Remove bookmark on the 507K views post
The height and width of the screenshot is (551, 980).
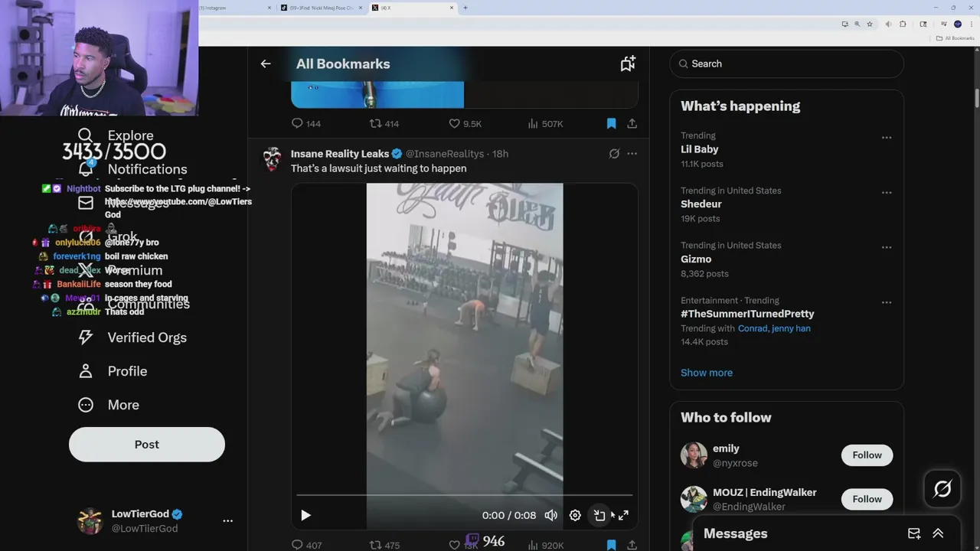click(611, 123)
